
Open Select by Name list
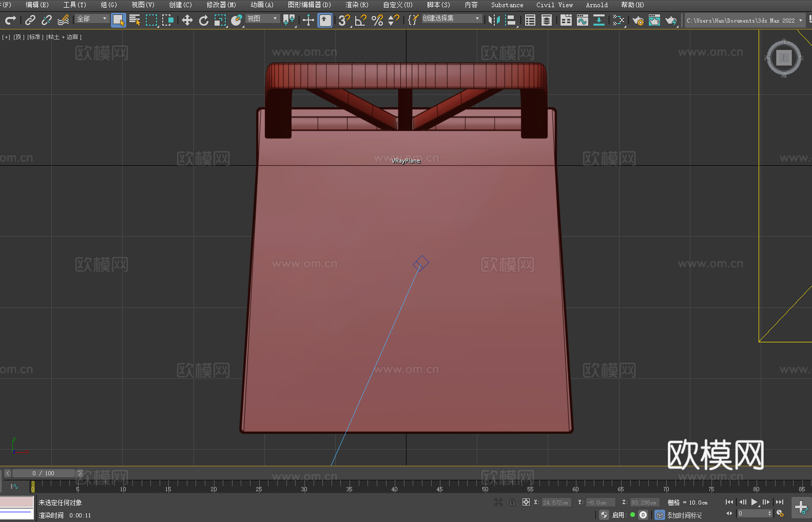(135, 20)
